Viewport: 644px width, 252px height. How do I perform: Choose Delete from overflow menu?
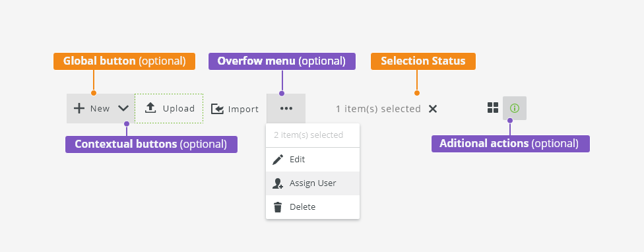click(313, 207)
